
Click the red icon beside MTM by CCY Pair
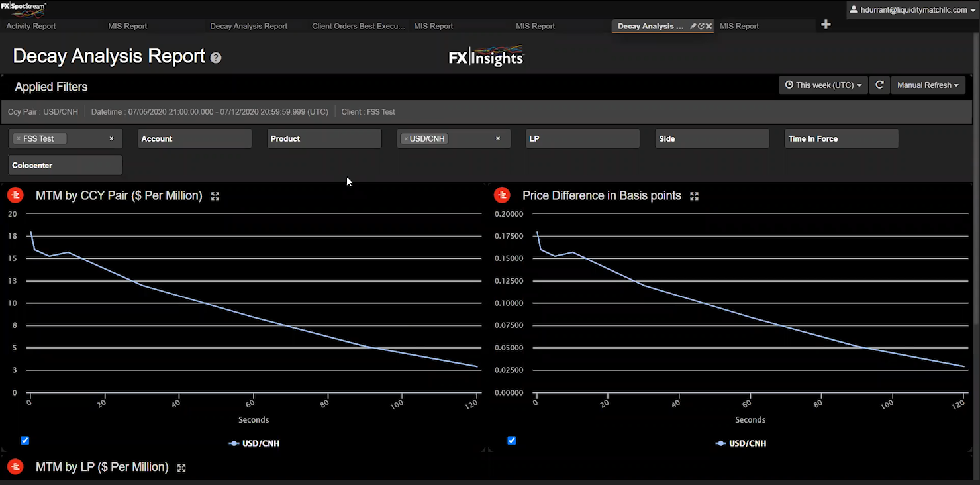(x=15, y=195)
